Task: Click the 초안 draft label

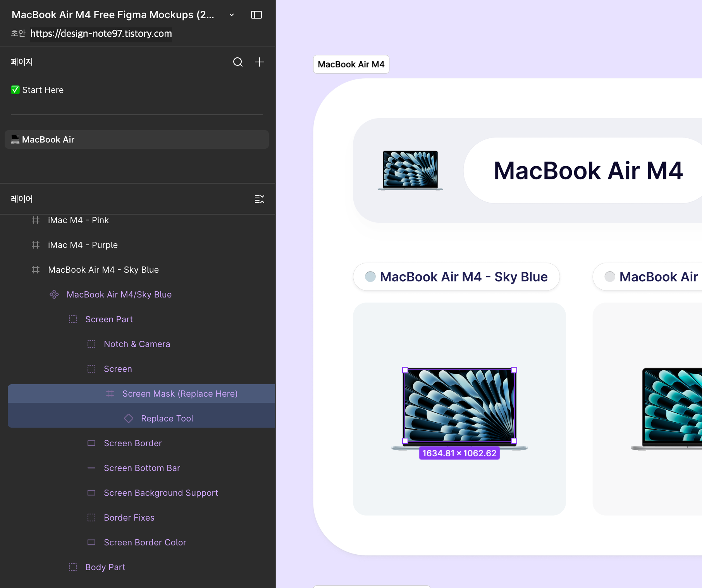Action: tap(18, 33)
